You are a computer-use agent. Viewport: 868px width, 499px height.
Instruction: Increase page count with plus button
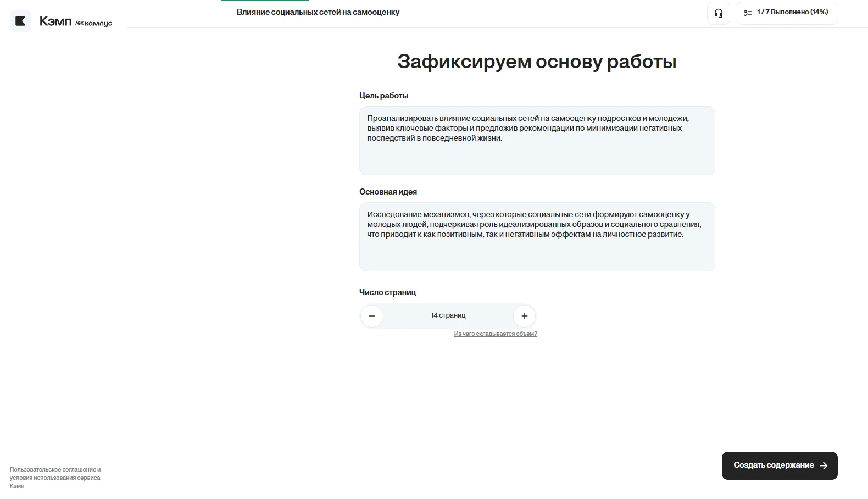tap(524, 316)
